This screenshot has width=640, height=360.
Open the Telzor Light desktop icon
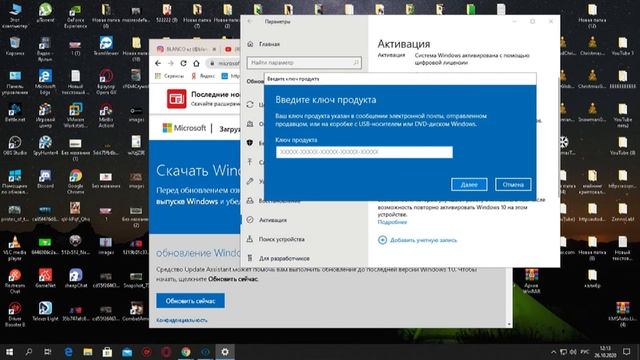point(45,311)
